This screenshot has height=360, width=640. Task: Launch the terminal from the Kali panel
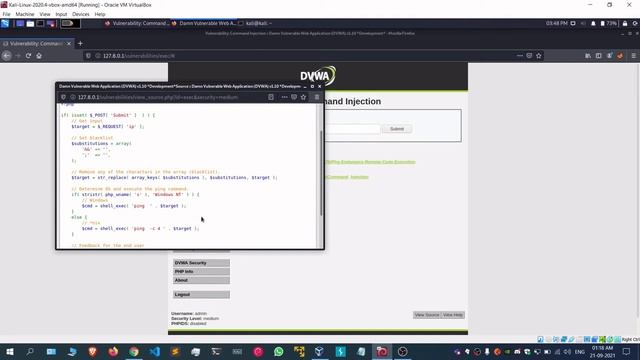[x=40, y=24]
